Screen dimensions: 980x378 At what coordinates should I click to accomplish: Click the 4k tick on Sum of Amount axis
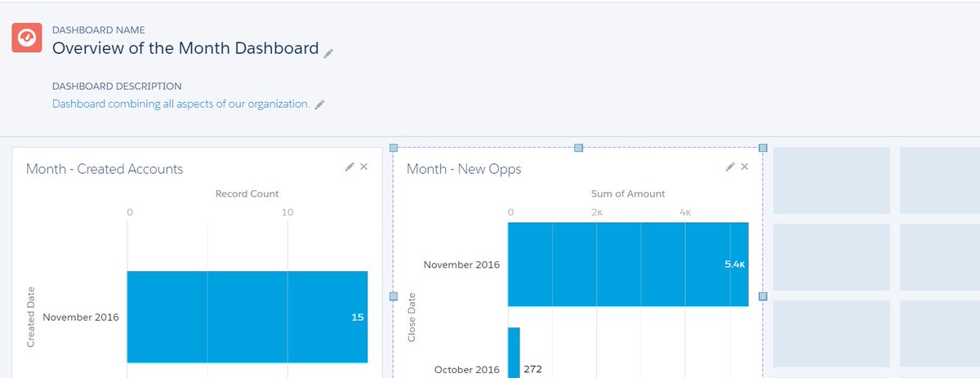click(685, 212)
